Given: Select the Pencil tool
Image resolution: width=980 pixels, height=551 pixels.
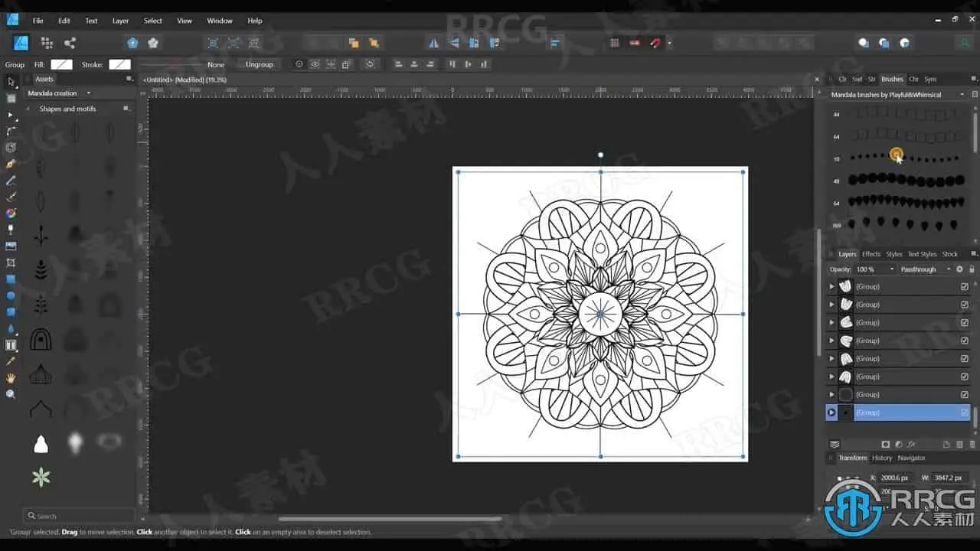Looking at the screenshot, I should pyautogui.click(x=11, y=181).
